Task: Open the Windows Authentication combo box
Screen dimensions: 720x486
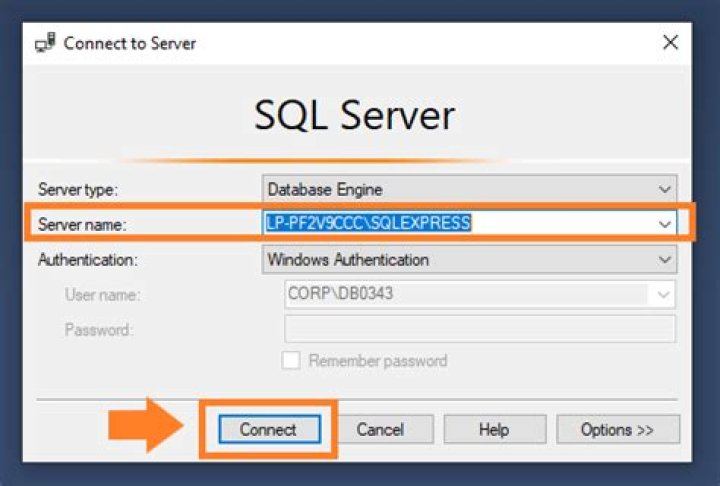Action: 469,260
